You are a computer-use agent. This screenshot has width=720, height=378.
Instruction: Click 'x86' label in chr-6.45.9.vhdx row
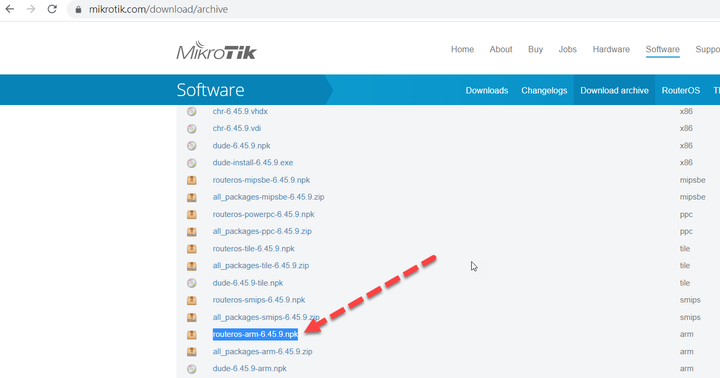coord(686,111)
